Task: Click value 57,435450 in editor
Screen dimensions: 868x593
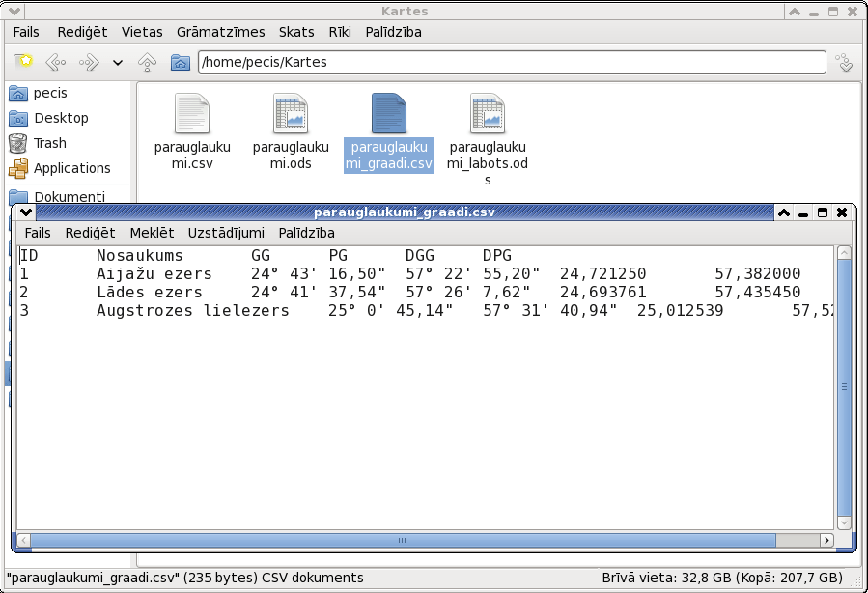Action: [757, 293]
